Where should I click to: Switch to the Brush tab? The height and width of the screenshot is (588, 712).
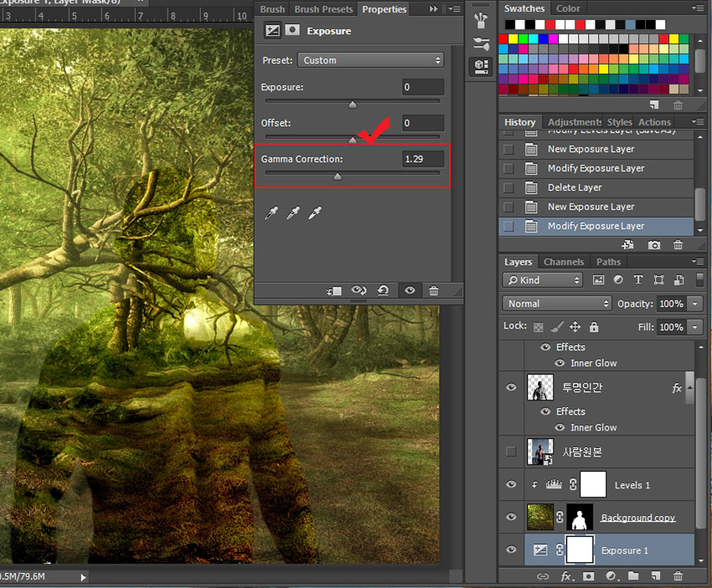(x=272, y=9)
